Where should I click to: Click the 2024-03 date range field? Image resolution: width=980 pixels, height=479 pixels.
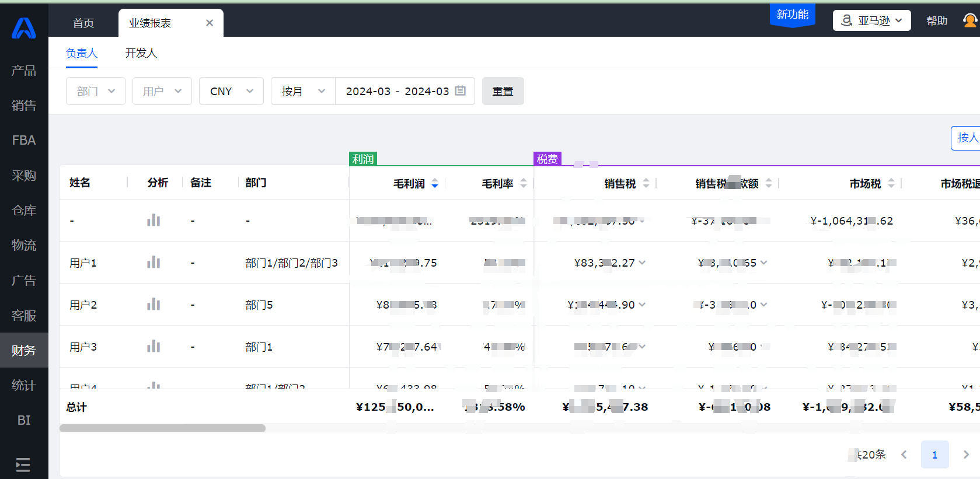click(x=405, y=91)
